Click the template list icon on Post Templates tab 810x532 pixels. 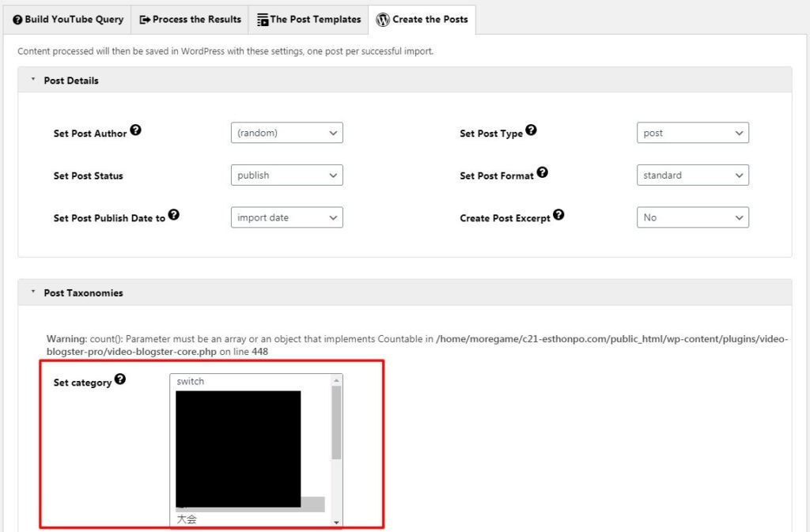(263, 20)
